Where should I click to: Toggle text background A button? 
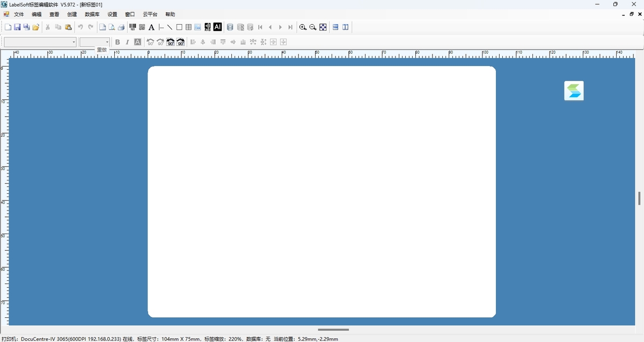pyautogui.click(x=137, y=42)
